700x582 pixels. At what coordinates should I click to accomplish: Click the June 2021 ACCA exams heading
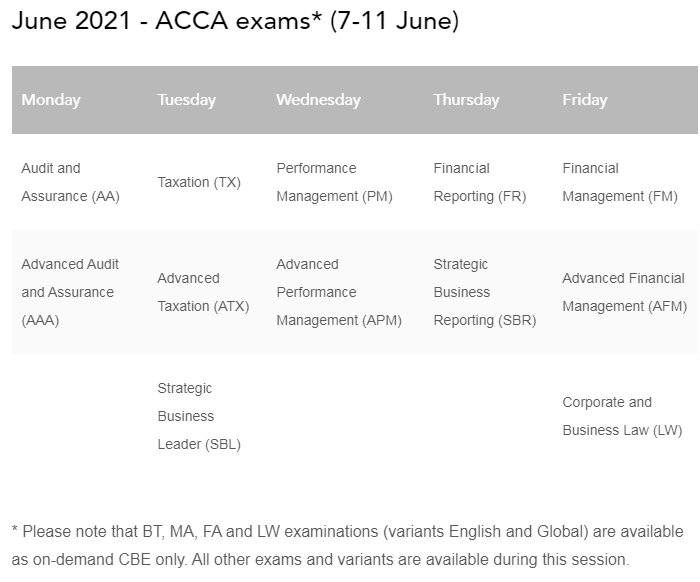(x=235, y=21)
